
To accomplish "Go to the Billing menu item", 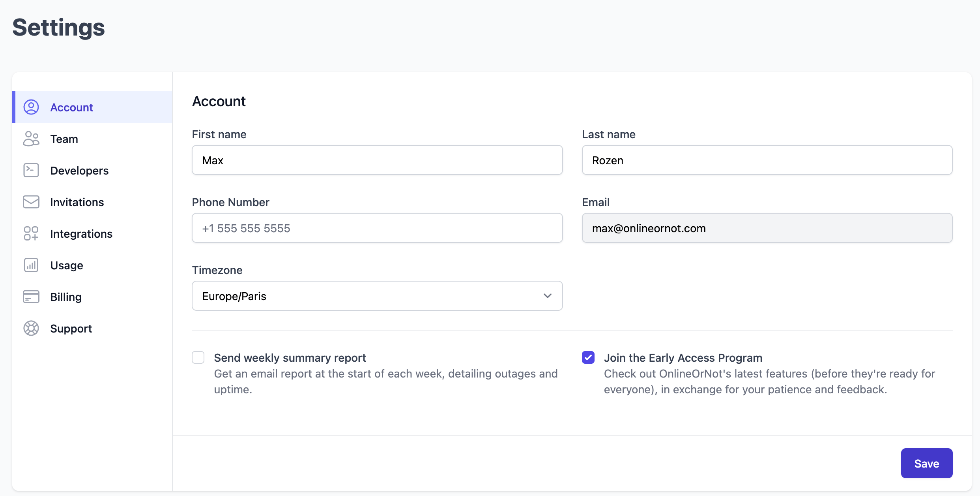I will click(66, 297).
